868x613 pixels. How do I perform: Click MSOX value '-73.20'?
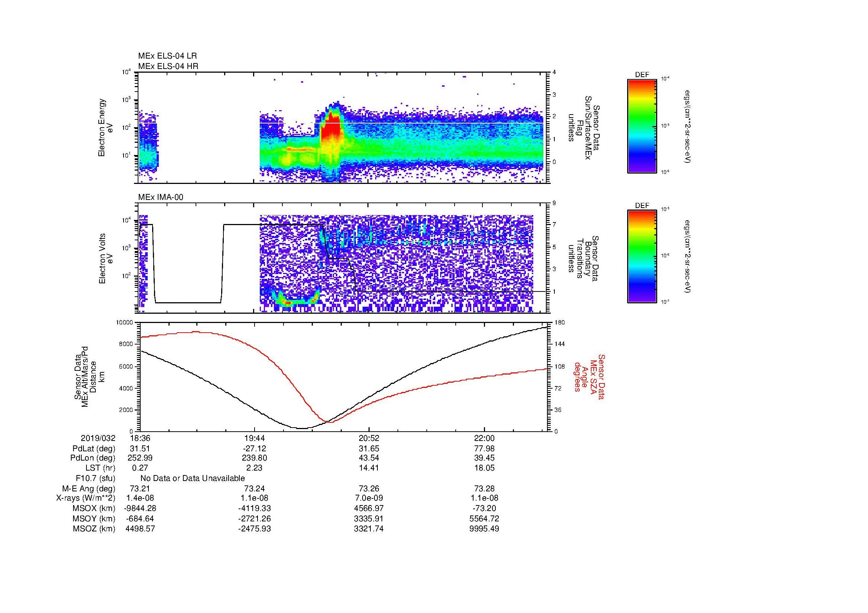(x=484, y=508)
